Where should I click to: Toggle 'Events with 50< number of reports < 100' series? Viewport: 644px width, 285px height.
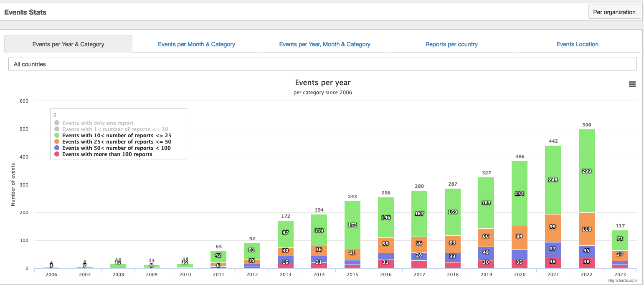[116, 148]
